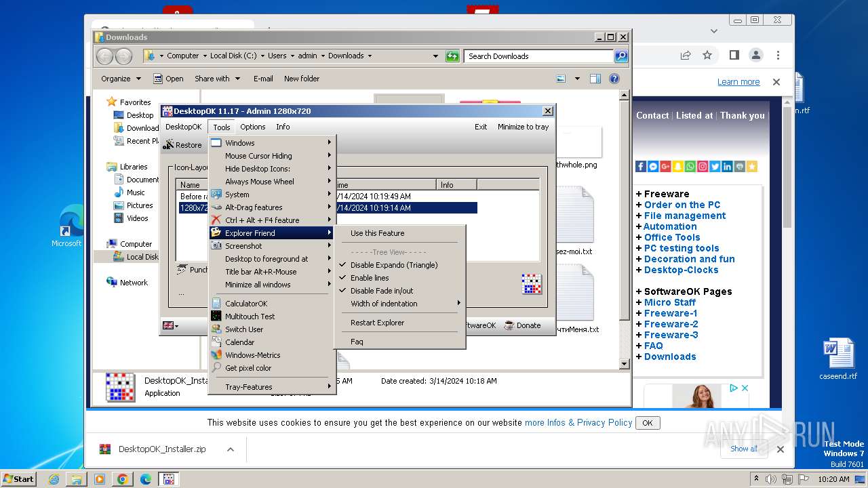
Task: Click the Explorer Friend folder icon
Action: (216, 233)
